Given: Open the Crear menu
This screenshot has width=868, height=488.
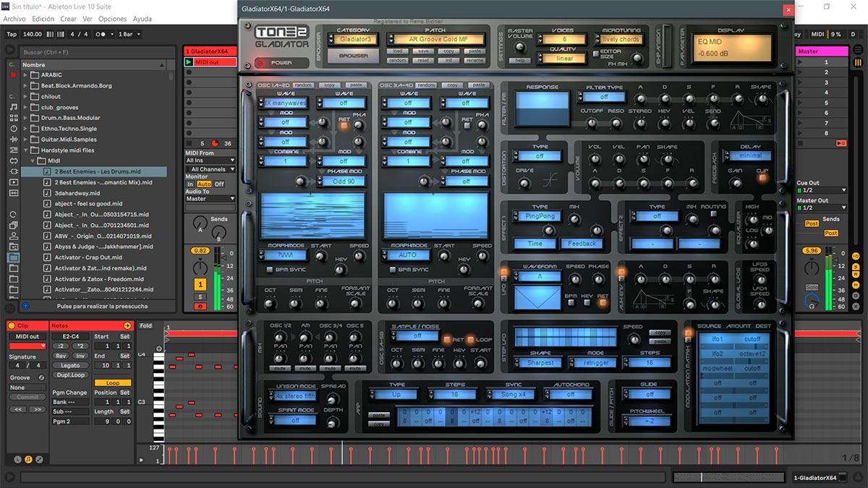Looking at the screenshot, I should 69,19.
